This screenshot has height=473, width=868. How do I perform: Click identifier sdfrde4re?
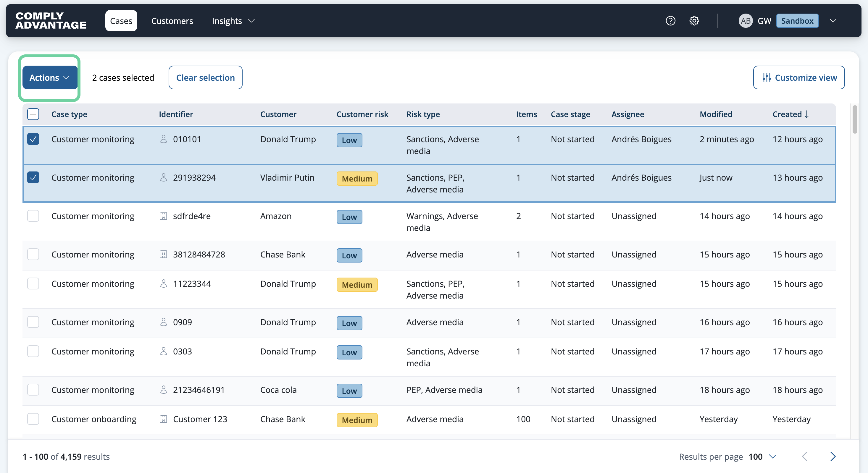[192, 216]
